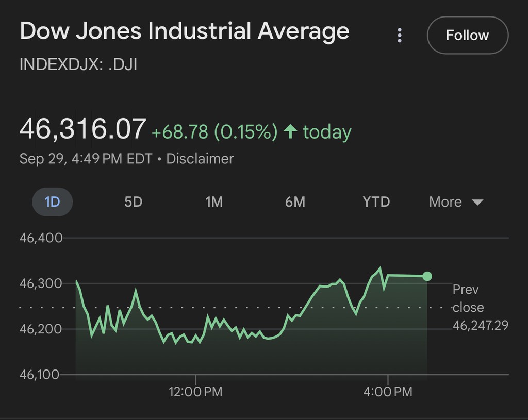
Task: Click the Sep 29, 4:49 PM EDT timestamp
Action: (x=86, y=158)
